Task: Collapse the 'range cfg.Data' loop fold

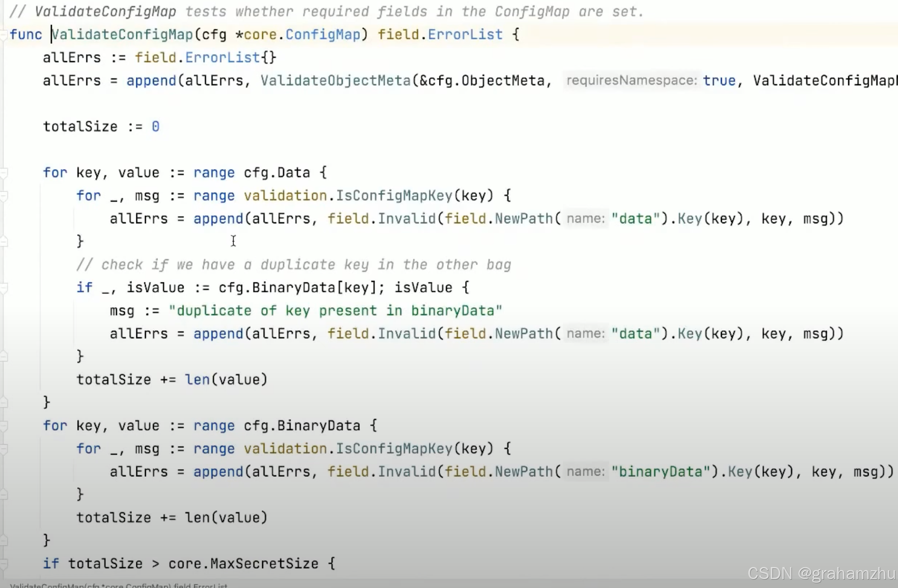Action: 3,173
